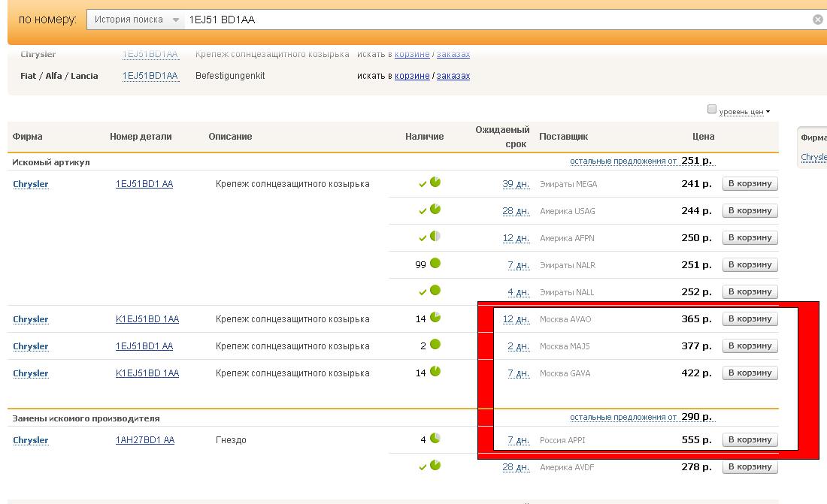Click the half-filled pie icon in Америка AFPN row
Screen dimensions: 827x504
pyautogui.click(x=435, y=236)
